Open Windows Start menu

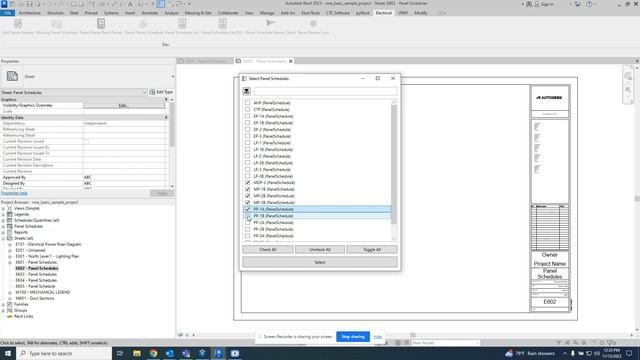point(8,353)
